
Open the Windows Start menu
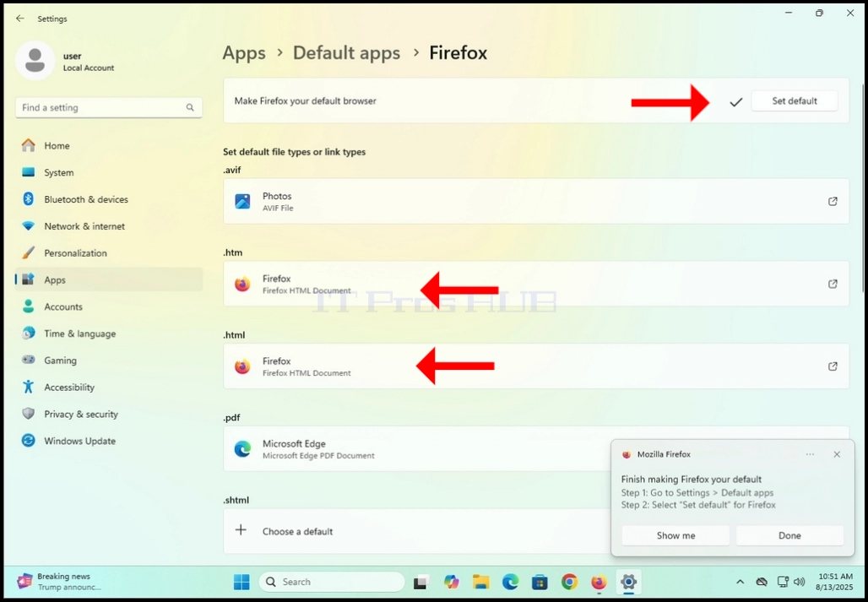[241, 582]
